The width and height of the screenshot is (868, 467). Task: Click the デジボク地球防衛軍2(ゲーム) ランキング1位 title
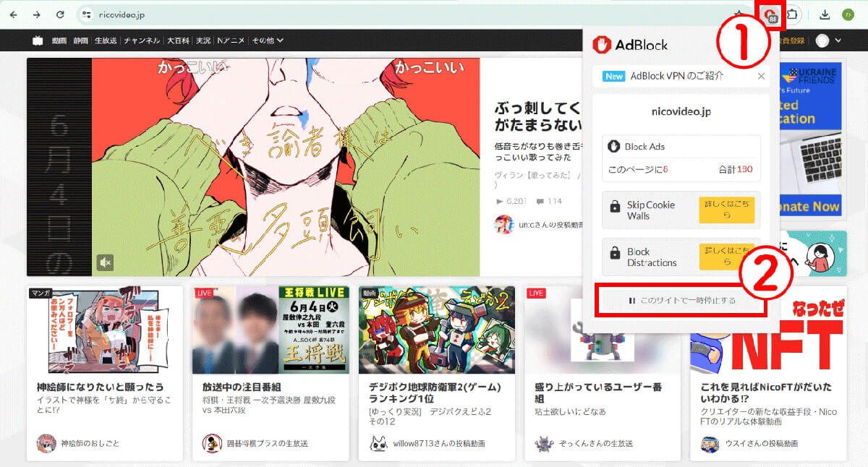(x=434, y=393)
